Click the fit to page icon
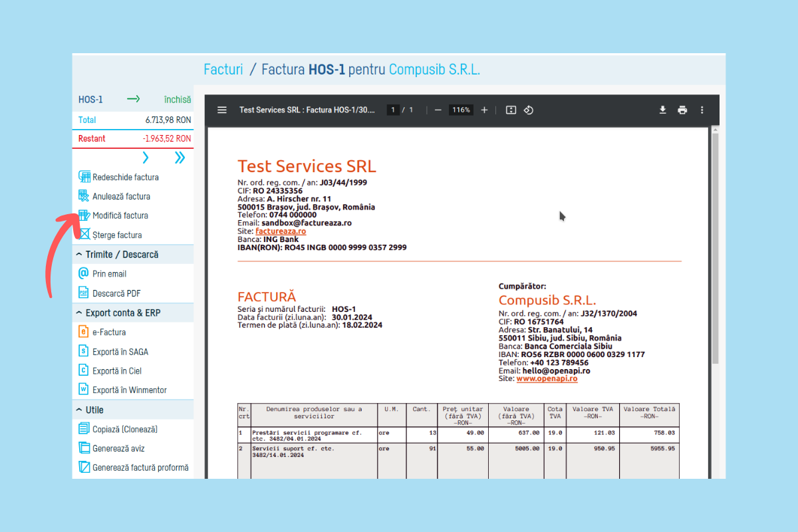 coord(511,110)
